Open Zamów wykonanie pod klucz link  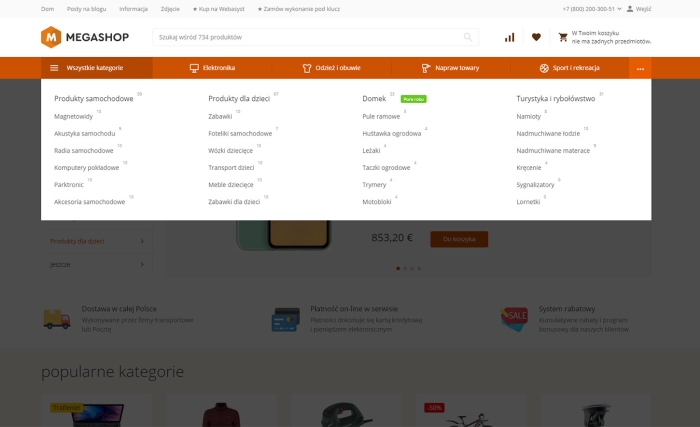[299, 9]
